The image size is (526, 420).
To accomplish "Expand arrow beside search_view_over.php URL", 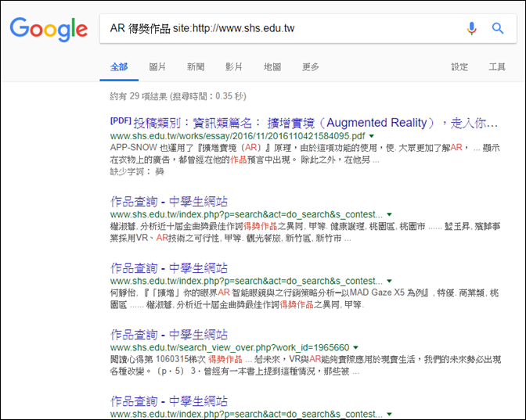I will (355, 347).
